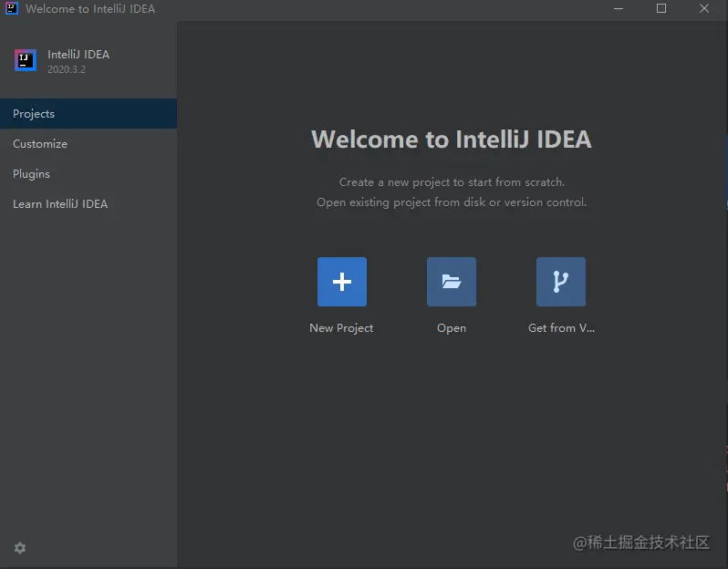Screen dimensions: 728x569
Task: Click the Get from VCS branch icon
Action: coord(561,282)
